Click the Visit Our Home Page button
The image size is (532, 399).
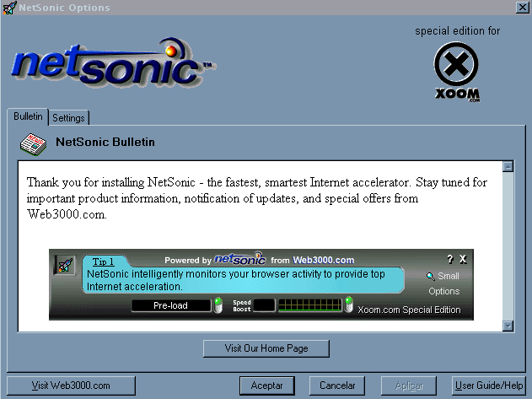tap(266, 348)
